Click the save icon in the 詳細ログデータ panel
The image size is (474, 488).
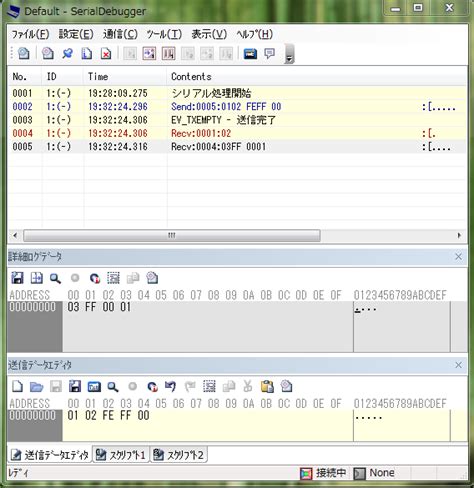click(17, 278)
